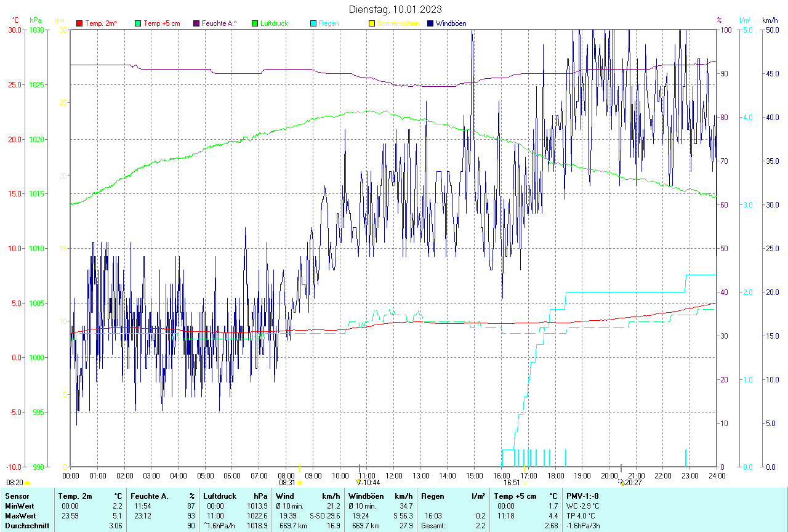This screenshot has height=532, width=788.
Task: Click the Feuchte A. column header
Action: [150, 496]
